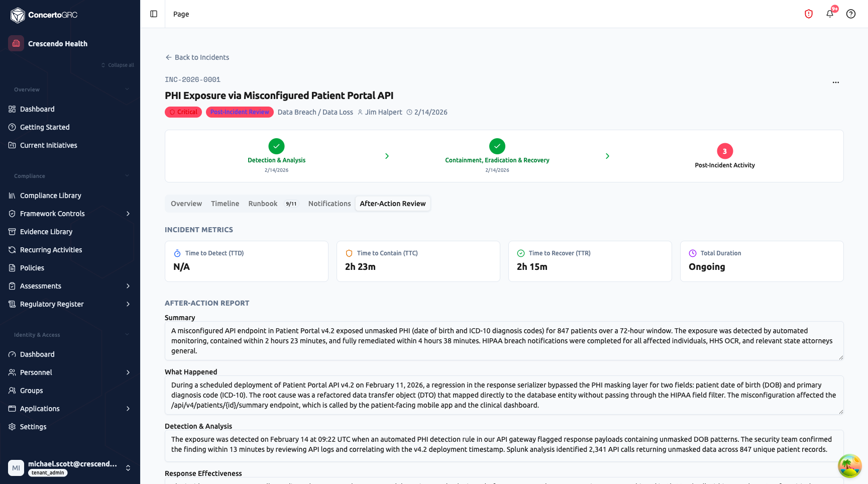This screenshot has height=484, width=868.
Task: Click the Time to Detect stopwatch icon
Action: pos(177,253)
